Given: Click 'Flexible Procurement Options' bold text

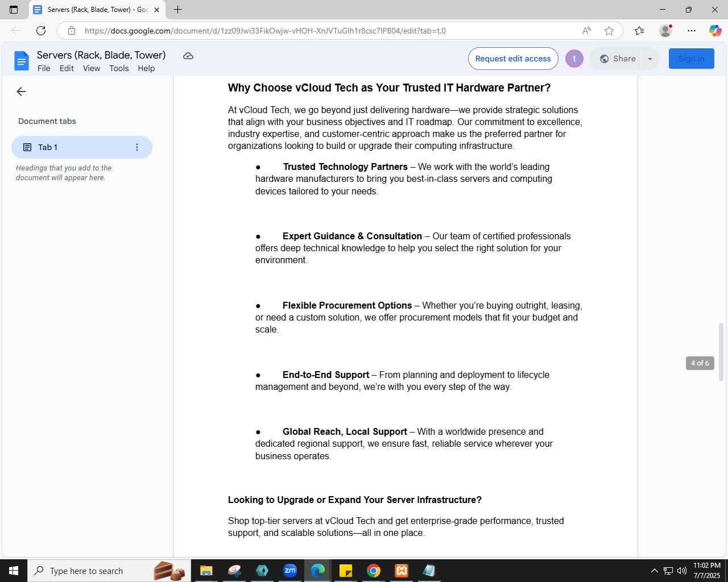Looking at the screenshot, I should (x=347, y=305).
